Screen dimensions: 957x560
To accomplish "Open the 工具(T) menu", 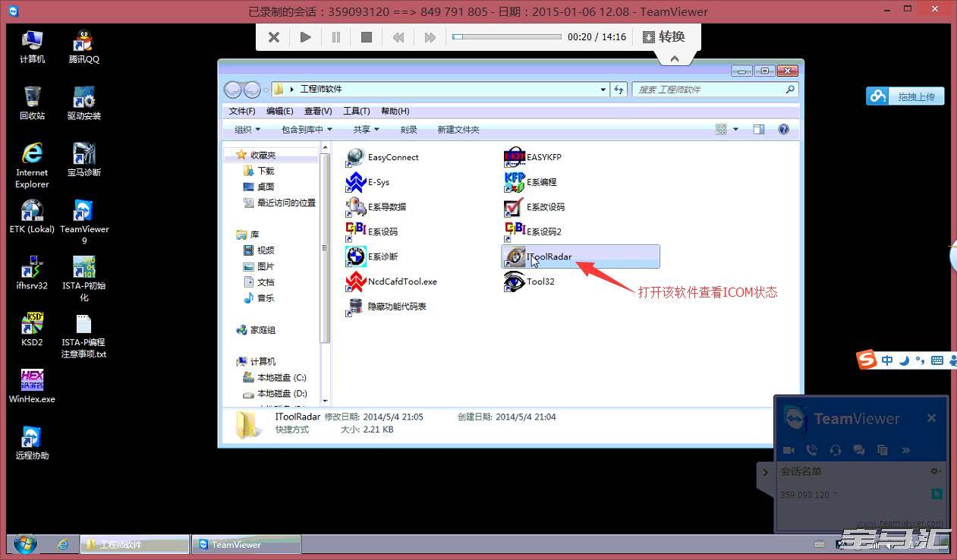I will point(357,111).
